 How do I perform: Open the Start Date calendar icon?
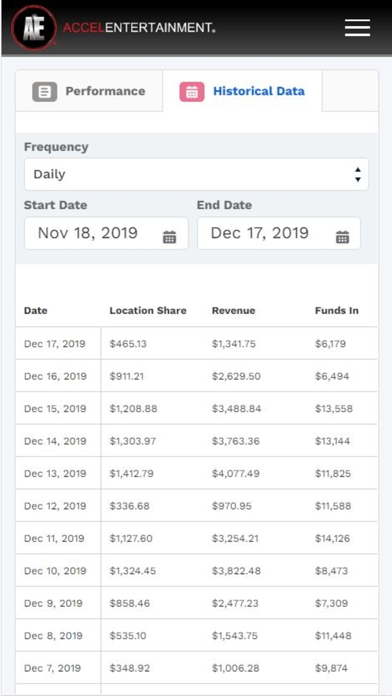pos(169,237)
